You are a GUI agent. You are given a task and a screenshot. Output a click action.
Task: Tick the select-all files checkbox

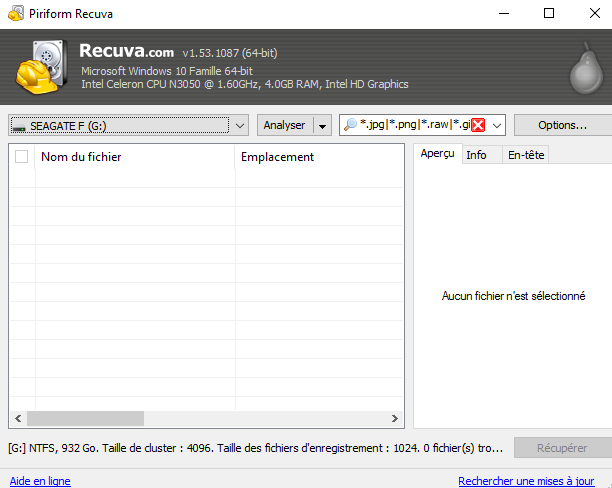point(21,157)
